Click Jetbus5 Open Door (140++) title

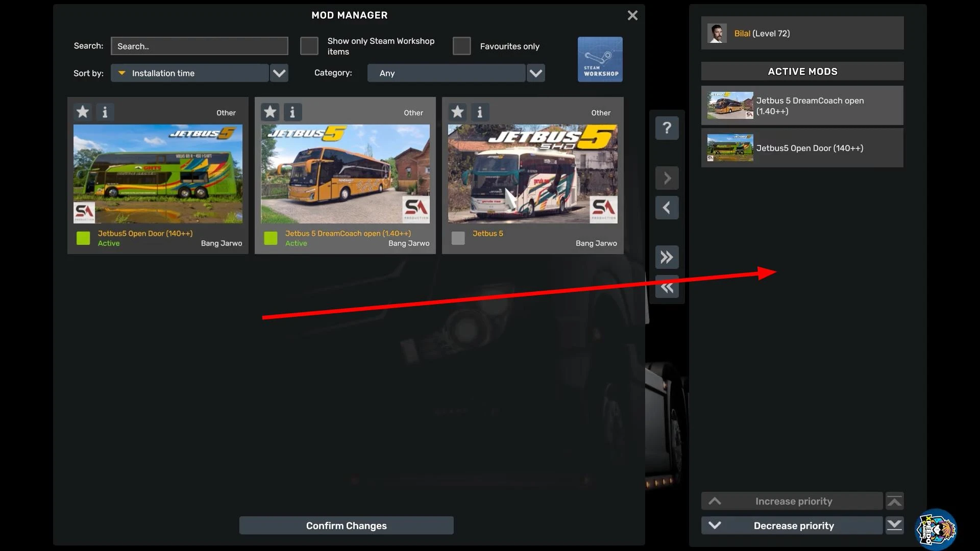pos(145,233)
